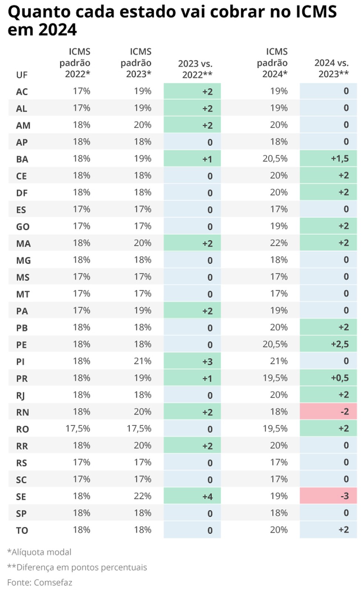Image resolution: width=364 pixels, height=594 pixels.
Task: Click the "*Alíquota modal" footnote
Action: [x=39, y=552]
